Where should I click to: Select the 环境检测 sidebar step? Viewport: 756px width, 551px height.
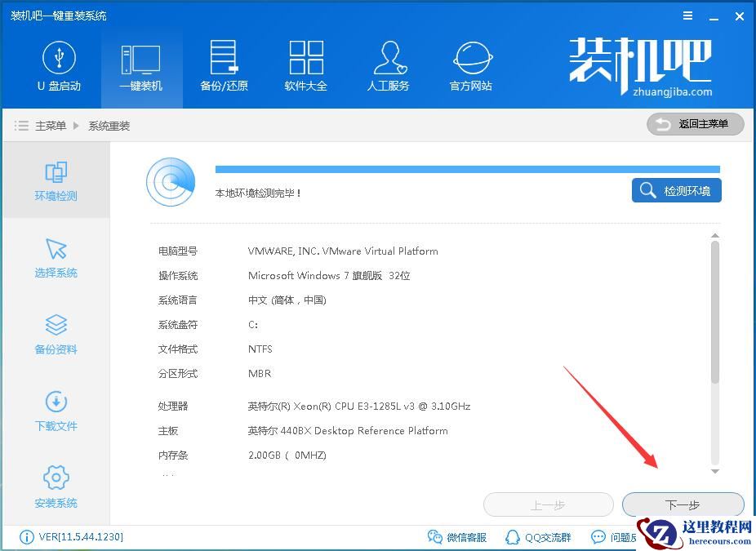point(56,180)
